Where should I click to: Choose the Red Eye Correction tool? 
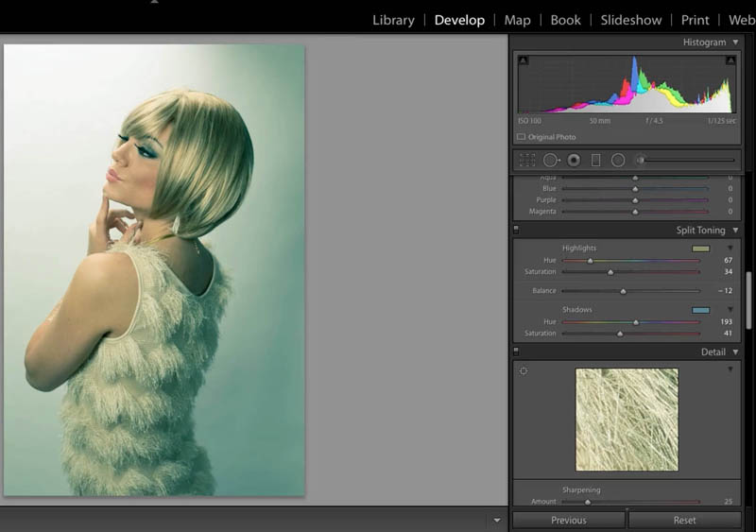pos(574,160)
